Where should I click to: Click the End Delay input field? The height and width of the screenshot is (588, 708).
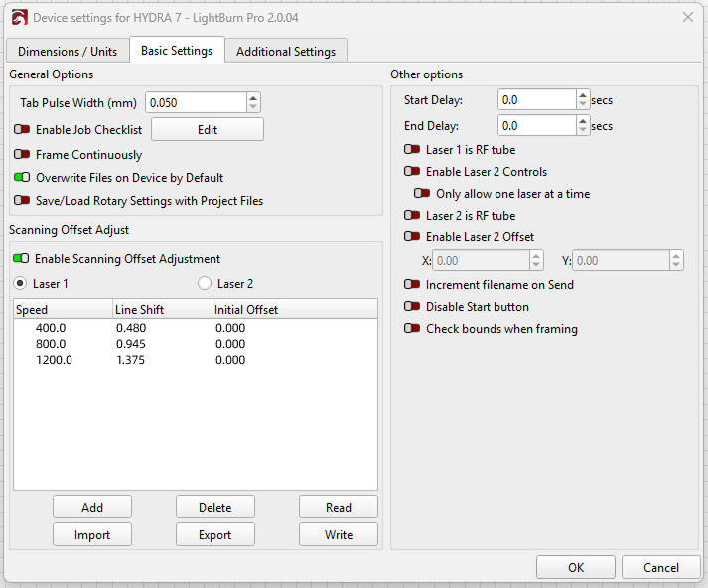(x=537, y=125)
